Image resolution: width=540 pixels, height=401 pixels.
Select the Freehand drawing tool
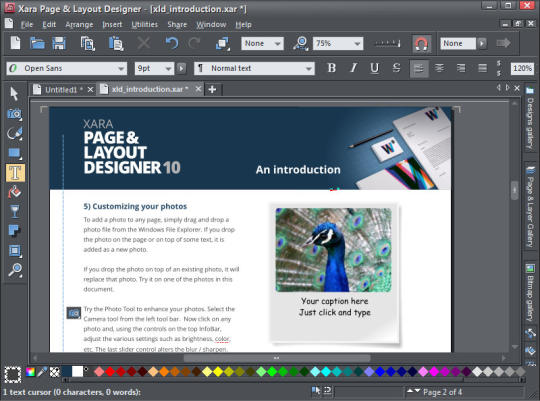14,133
